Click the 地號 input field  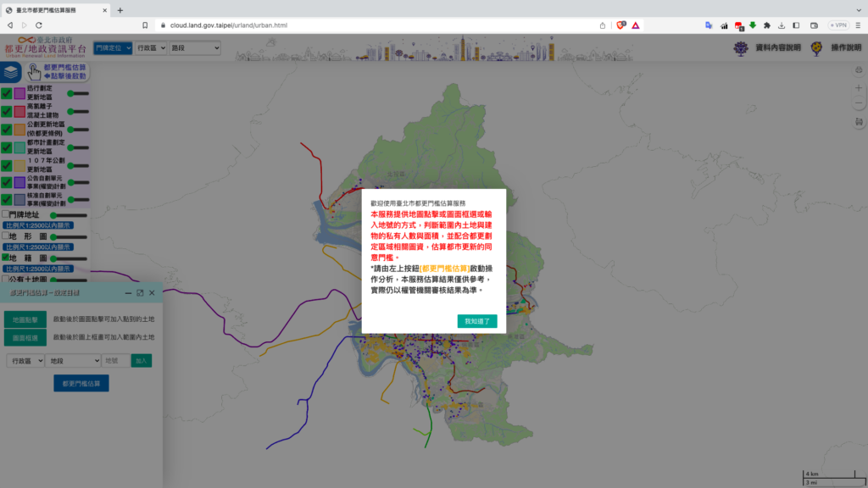click(115, 361)
